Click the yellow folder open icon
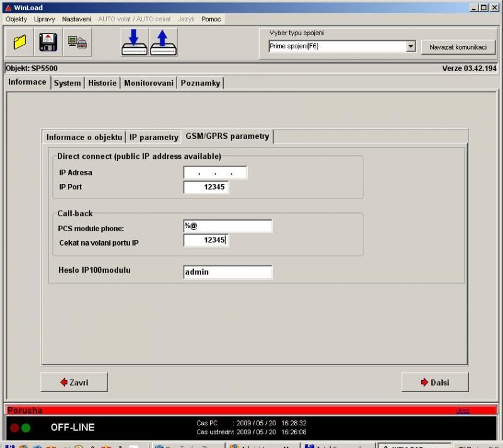 click(x=20, y=42)
